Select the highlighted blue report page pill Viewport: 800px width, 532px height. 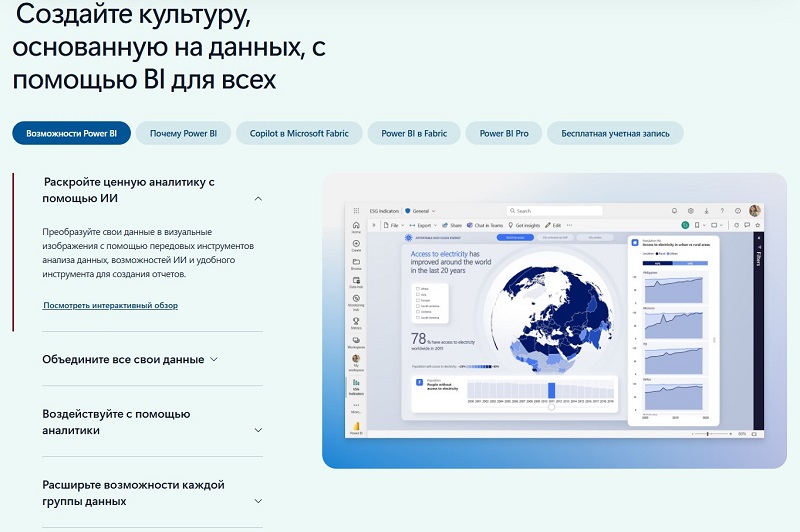pyautogui.click(x=515, y=238)
